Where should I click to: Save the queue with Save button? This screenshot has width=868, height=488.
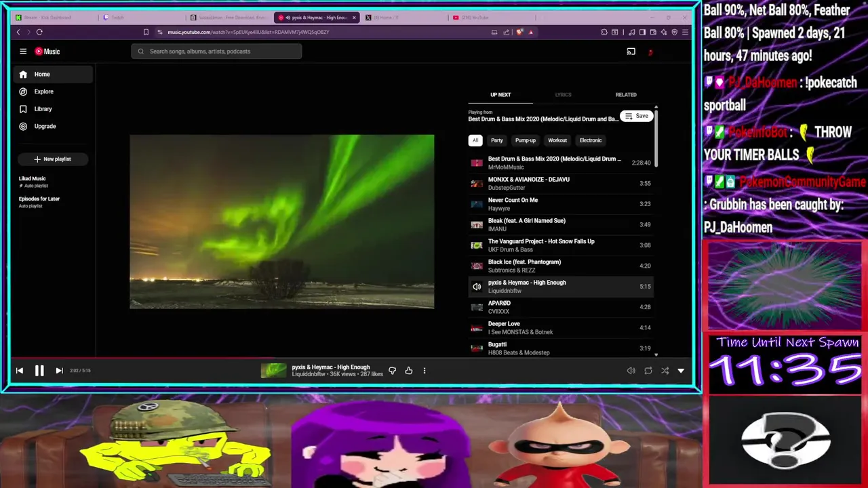tap(637, 116)
